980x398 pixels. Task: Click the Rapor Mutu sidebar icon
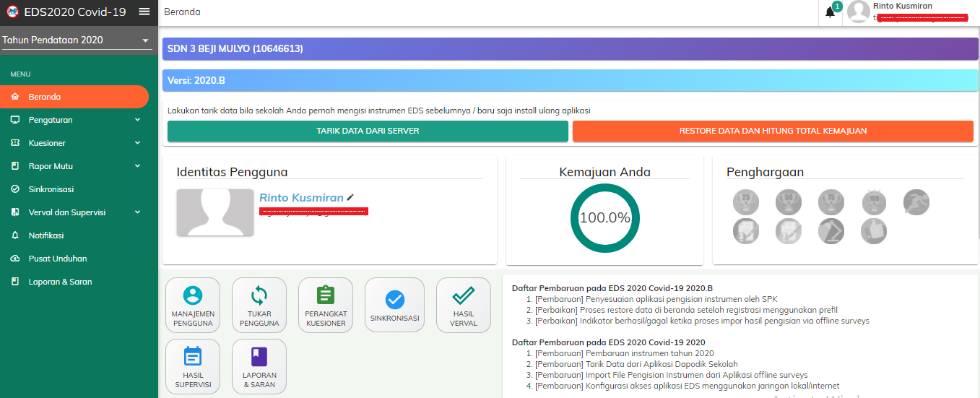[x=15, y=166]
